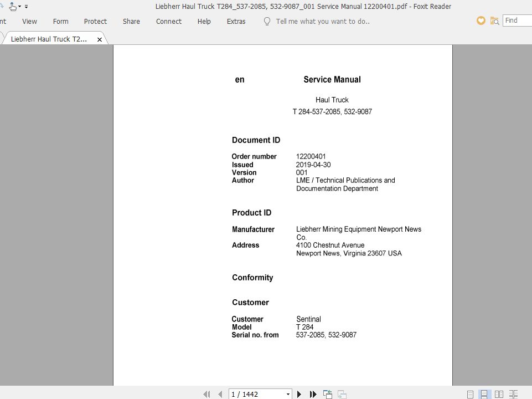Click the orange heart favorites icon
This screenshot has height=399, width=532.
tap(481, 21)
